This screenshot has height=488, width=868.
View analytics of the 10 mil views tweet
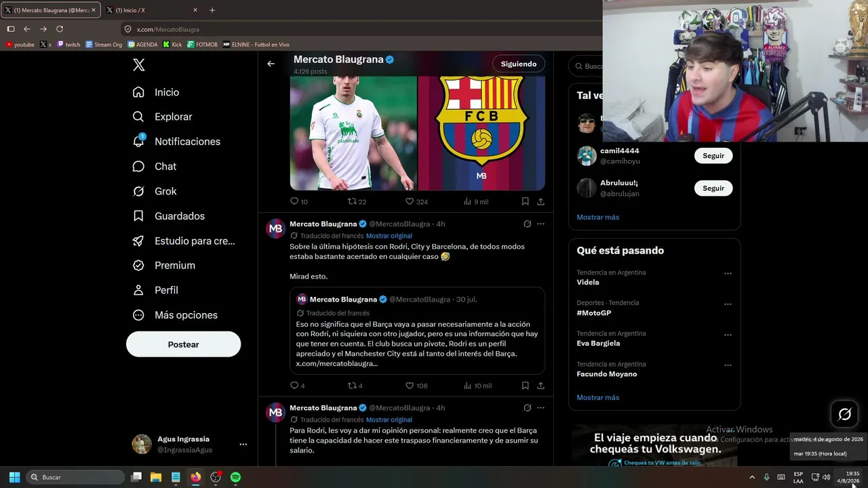point(477,386)
